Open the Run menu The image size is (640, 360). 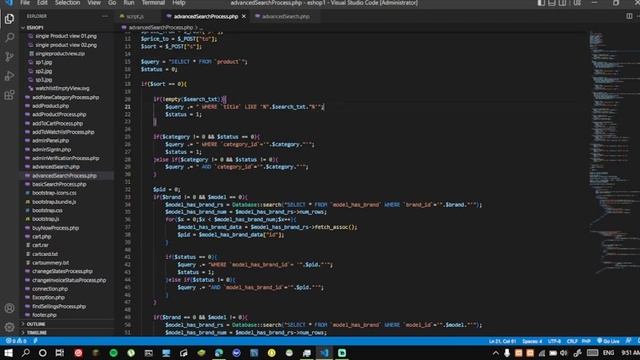(x=129, y=3)
